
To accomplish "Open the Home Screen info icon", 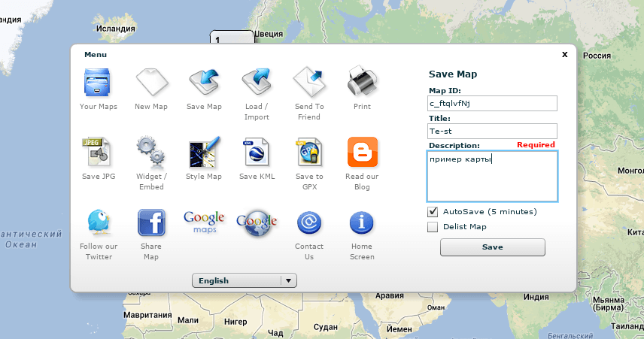I will tap(362, 222).
